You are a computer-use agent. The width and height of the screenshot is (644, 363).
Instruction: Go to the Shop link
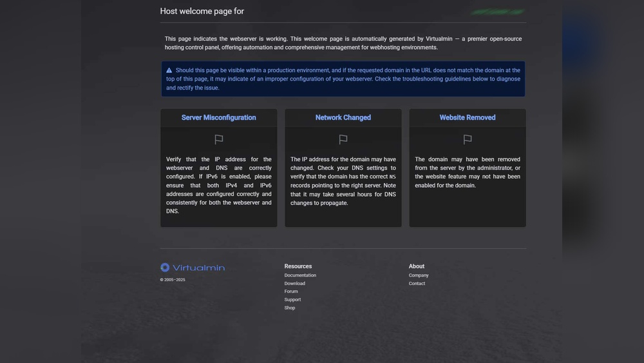tap(290, 308)
